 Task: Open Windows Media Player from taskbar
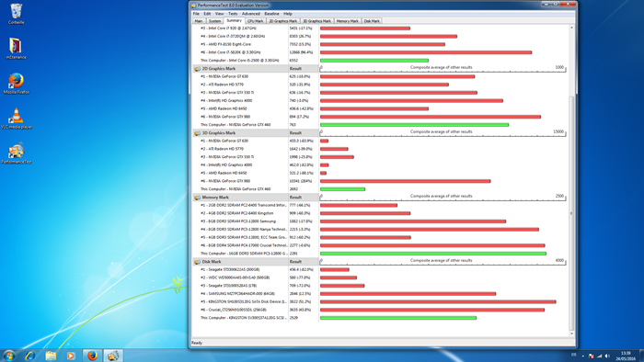(x=71, y=356)
